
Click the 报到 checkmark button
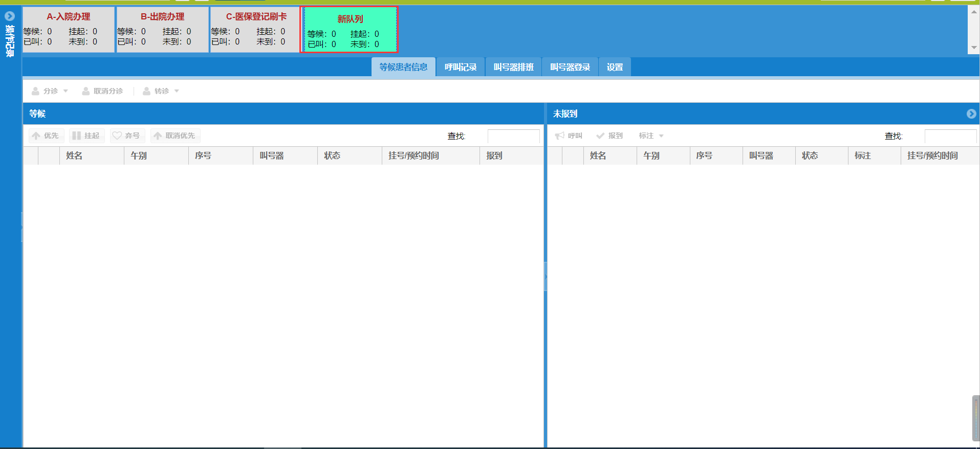(x=609, y=136)
